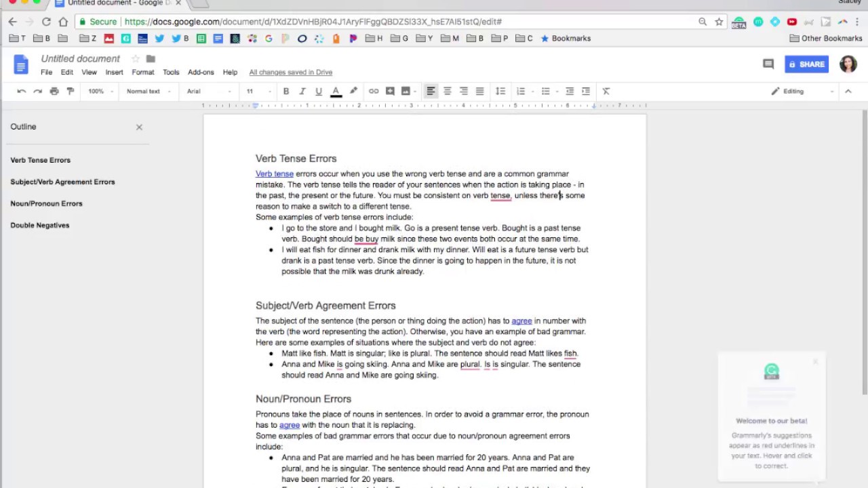This screenshot has width=868, height=488.
Task: Insert a link with the chain icon
Action: pyautogui.click(x=374, y=91)
